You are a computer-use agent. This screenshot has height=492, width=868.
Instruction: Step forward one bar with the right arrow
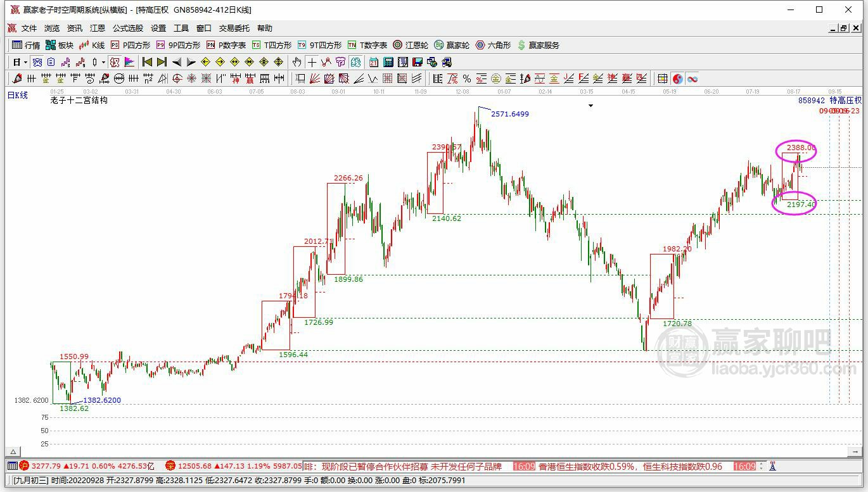[191, 62]
